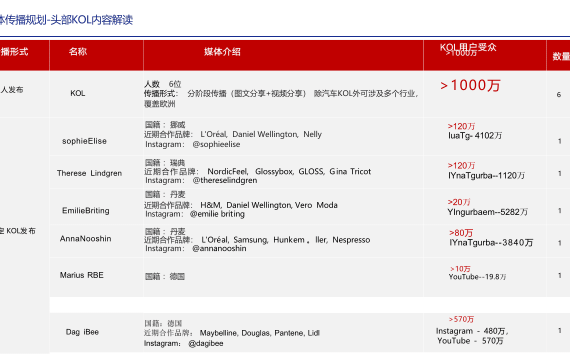Click the sophieElise name cell
This screenshot has height=360, width=570.
pos(84,141)
